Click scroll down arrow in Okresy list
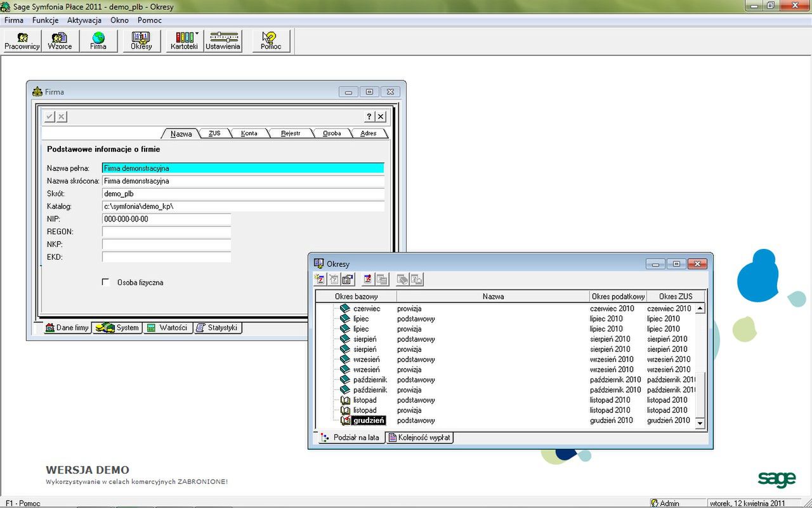Screen dimensions: 812x508 pyautogui.click(x=700, y=423)
